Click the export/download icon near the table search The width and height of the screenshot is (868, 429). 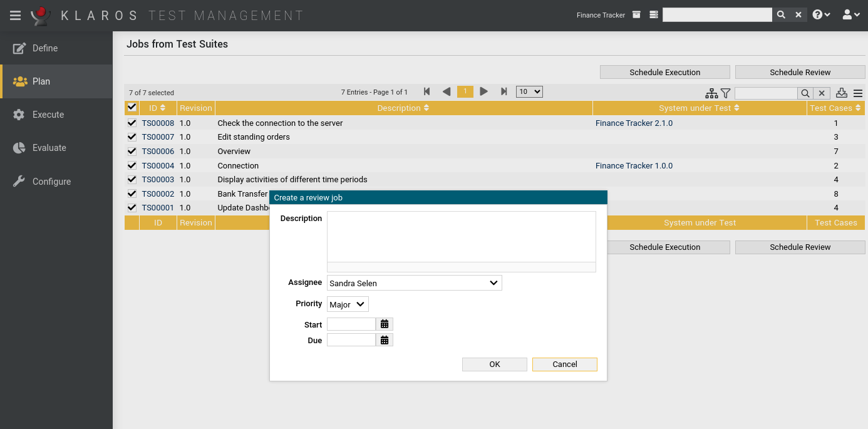click(841, 93)
